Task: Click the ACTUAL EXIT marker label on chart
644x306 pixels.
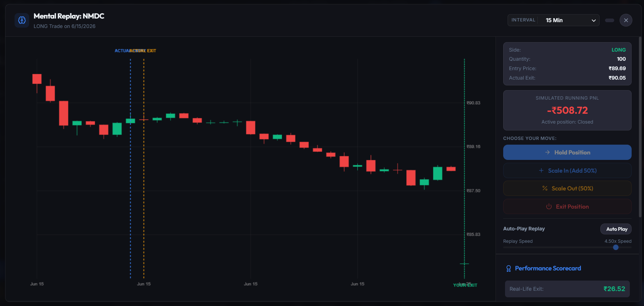Action: point(143,51)
